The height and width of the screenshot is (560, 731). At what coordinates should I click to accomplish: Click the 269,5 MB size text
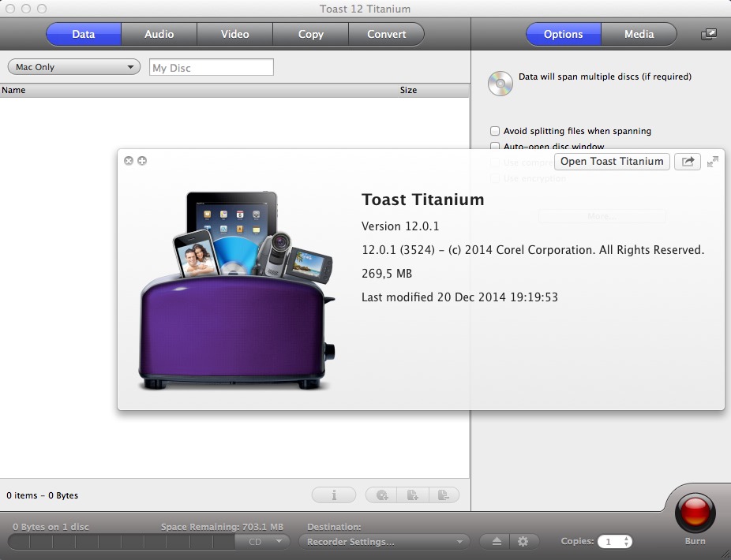tap(387, 274)
